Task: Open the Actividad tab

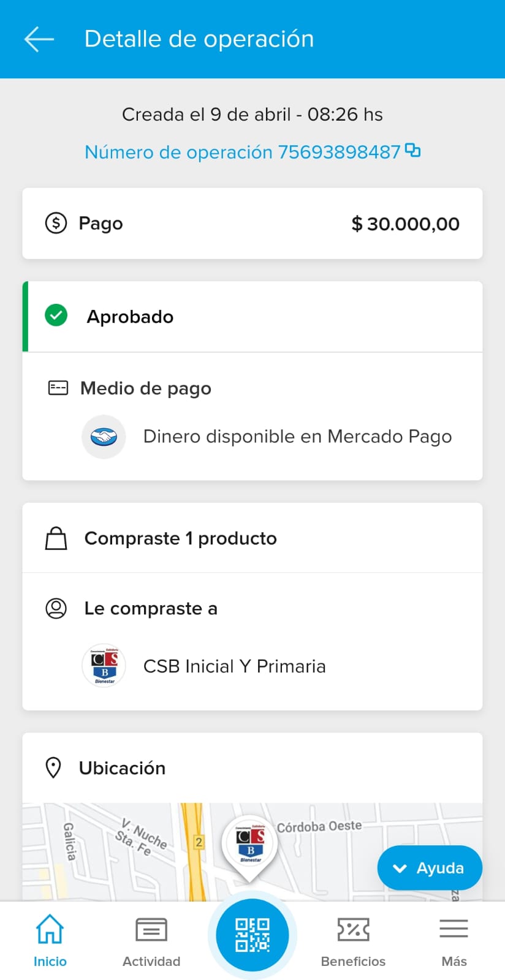Action: coord(151,941)
